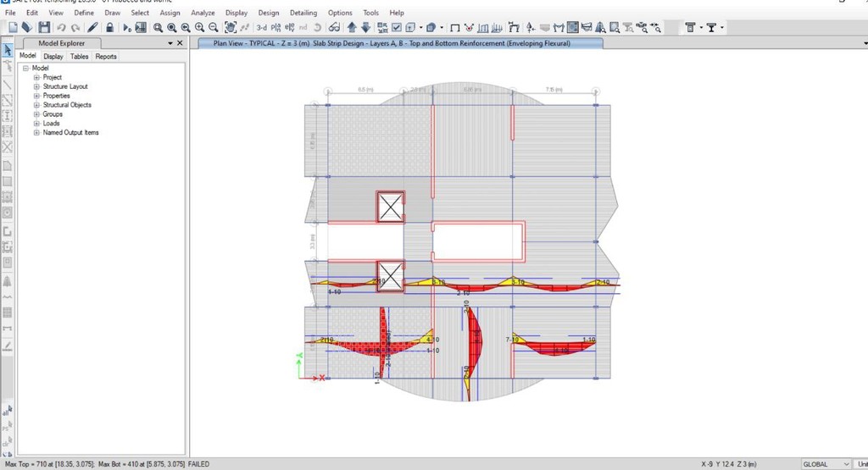Image resolution: width=868 pixels, height=470 pixels.
Task: Open the Draw menu
Action: 113,13
